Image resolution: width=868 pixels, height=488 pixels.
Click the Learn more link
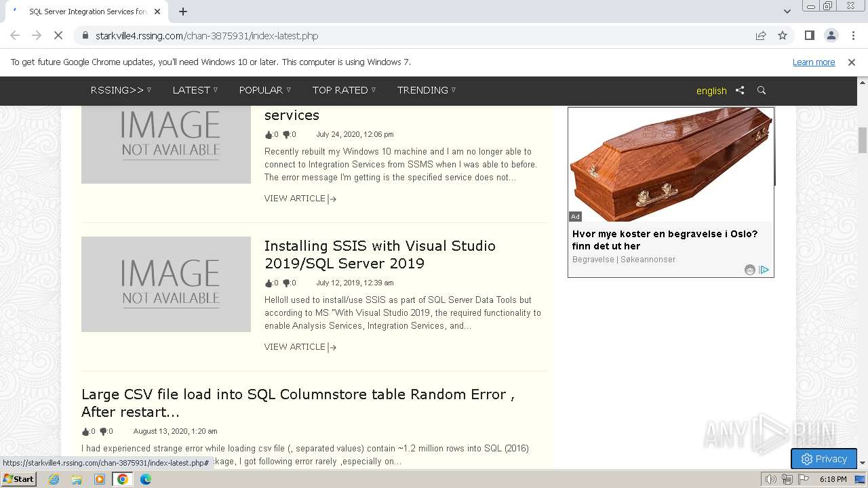814,62
